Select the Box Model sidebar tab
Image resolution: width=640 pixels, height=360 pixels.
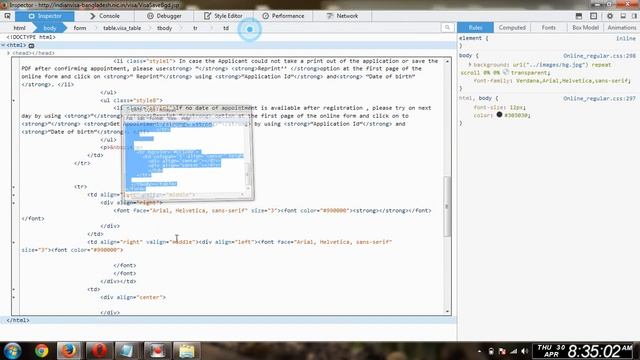pyautogui.click(x=585, y=27)
